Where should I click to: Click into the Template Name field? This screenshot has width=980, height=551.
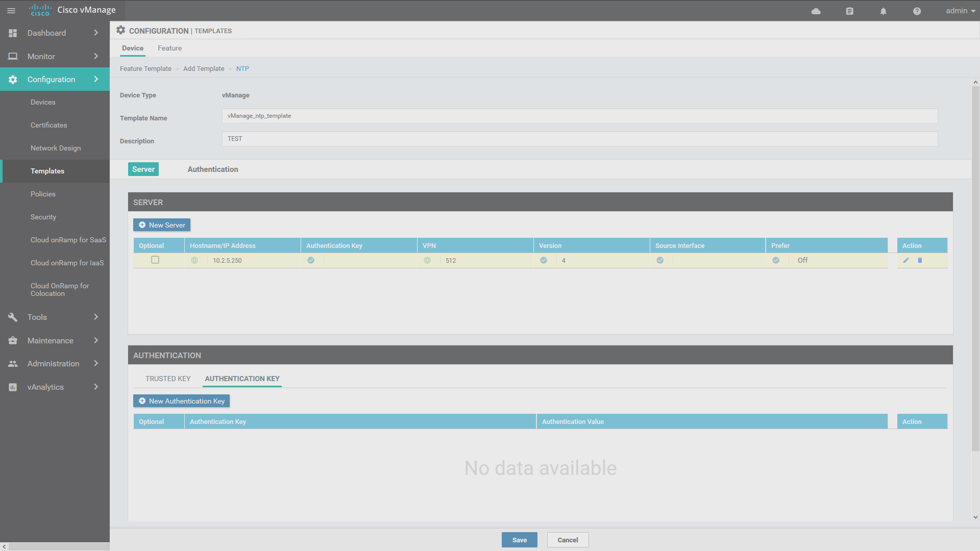click(579, 116)
